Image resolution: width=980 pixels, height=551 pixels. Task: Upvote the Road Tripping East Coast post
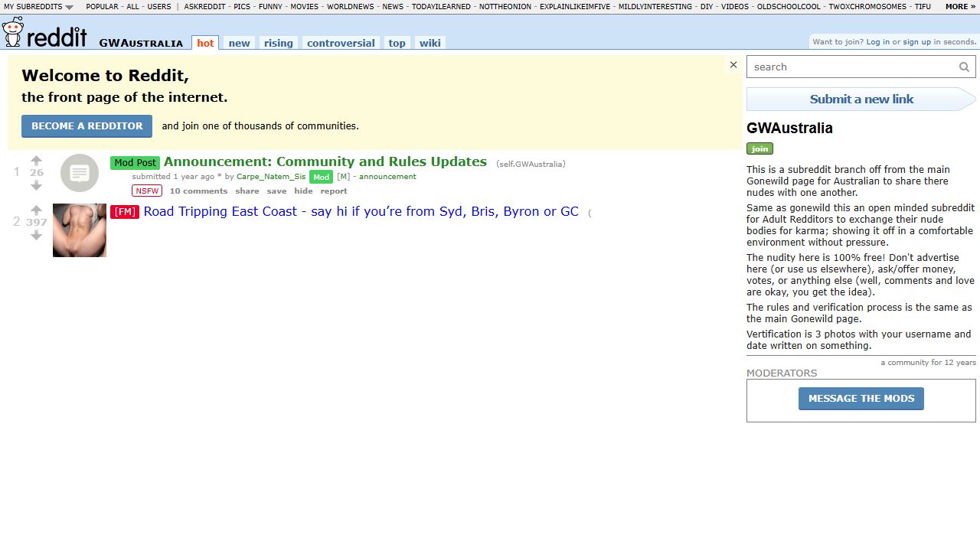pos(36,209)
